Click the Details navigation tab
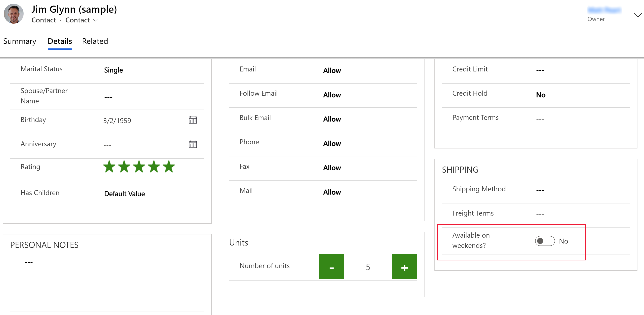 pos(60,41)
